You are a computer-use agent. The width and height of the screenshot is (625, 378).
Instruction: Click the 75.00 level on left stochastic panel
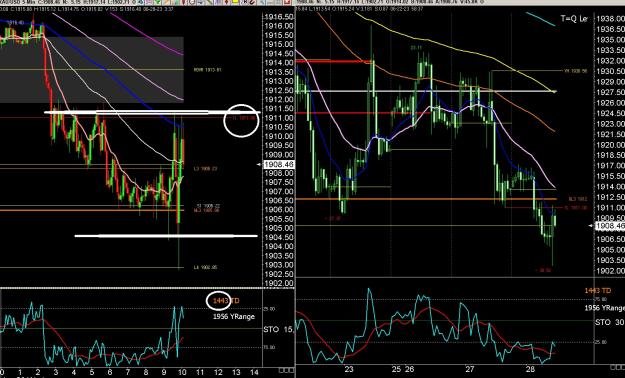[269, 347]
